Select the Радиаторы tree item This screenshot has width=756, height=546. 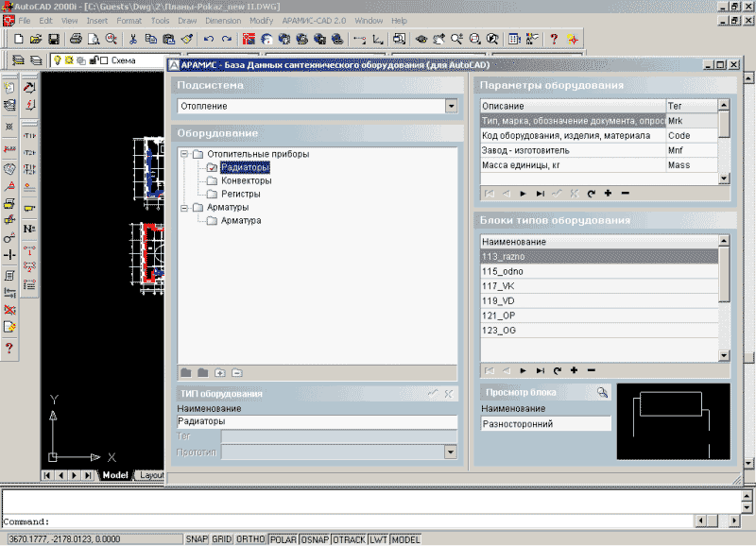click(245, 167)
